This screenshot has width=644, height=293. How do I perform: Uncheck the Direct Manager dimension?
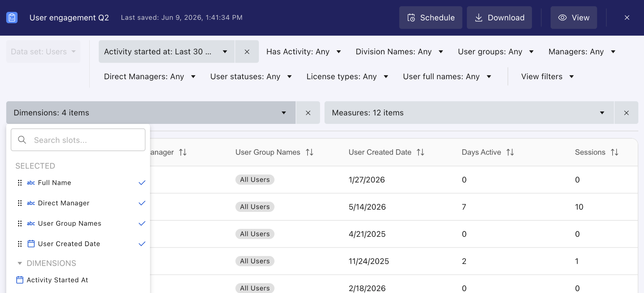142,203
